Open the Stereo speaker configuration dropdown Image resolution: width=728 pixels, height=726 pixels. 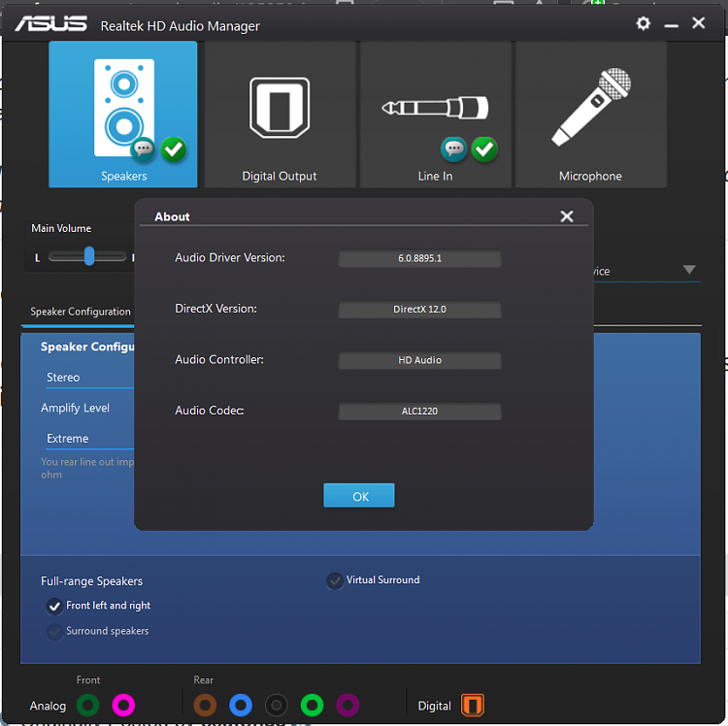click(x=89, y=378)
